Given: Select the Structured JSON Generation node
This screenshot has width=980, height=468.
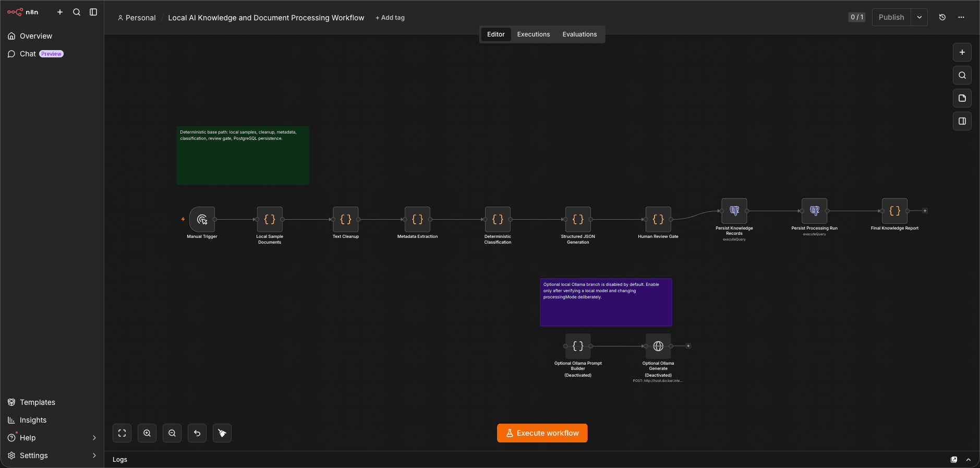Looking at the screenshot, I should 578,220.
